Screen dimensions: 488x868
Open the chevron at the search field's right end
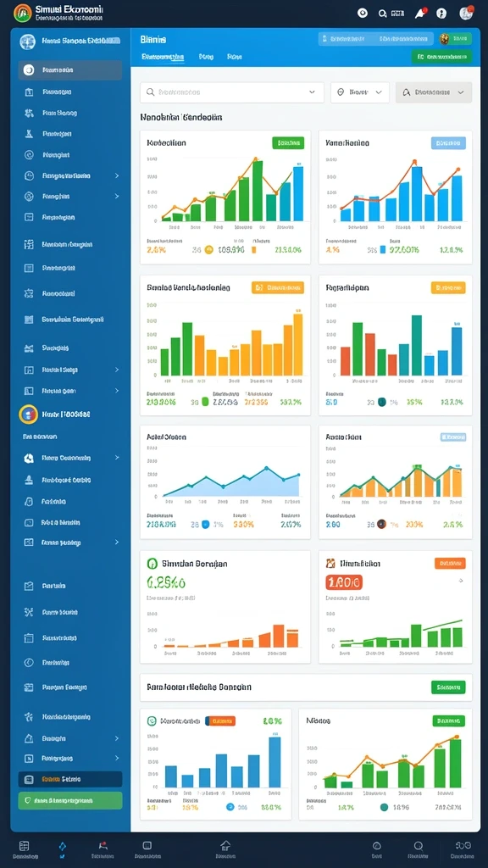tap(312, 92)
